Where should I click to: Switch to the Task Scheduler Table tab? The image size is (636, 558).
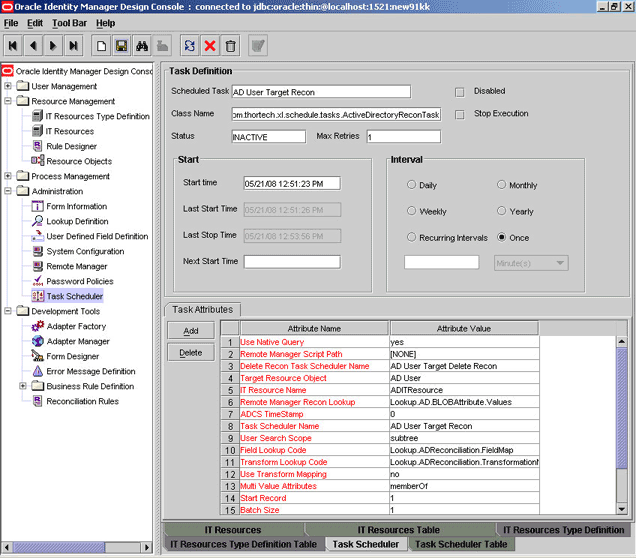point(461,544)
